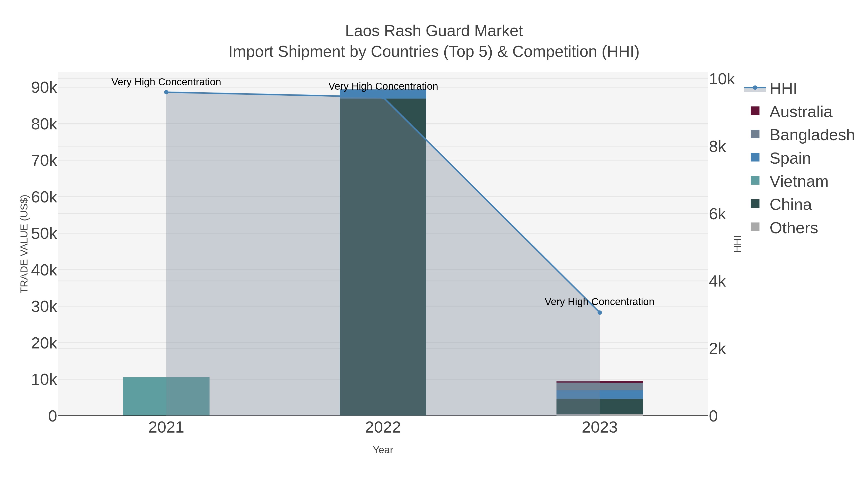Click Very High Concentration label above 2023

[599, 302]
